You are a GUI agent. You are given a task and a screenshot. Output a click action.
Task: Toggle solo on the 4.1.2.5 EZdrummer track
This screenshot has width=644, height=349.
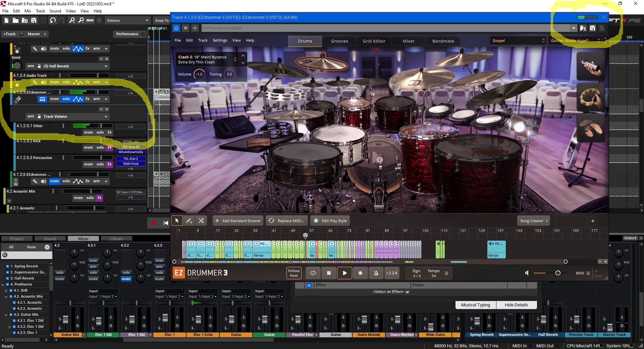[x=66, y=99]
